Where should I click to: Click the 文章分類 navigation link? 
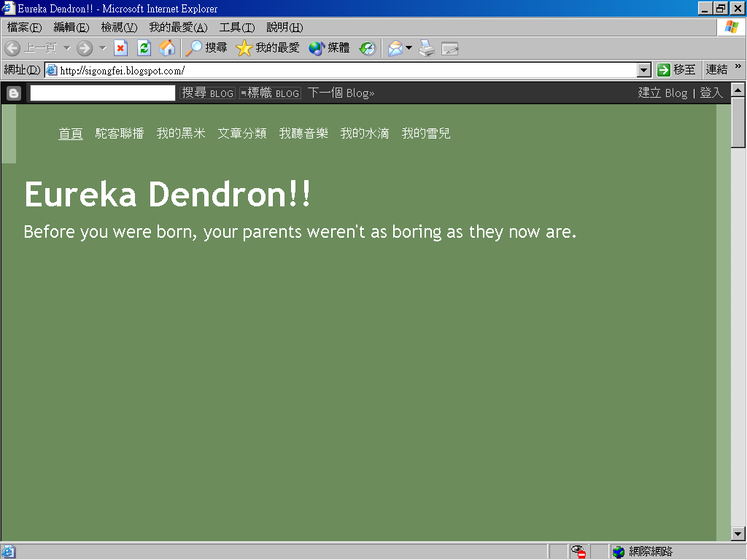pos(242,133)
